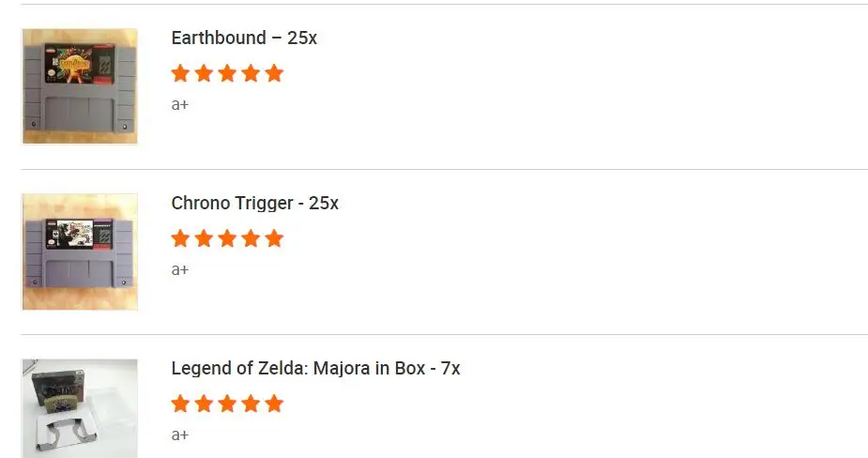Open "Legend of Zelda: Majora in Box - 7x"
The image size is (868, 458).
(x=315, y=369)
